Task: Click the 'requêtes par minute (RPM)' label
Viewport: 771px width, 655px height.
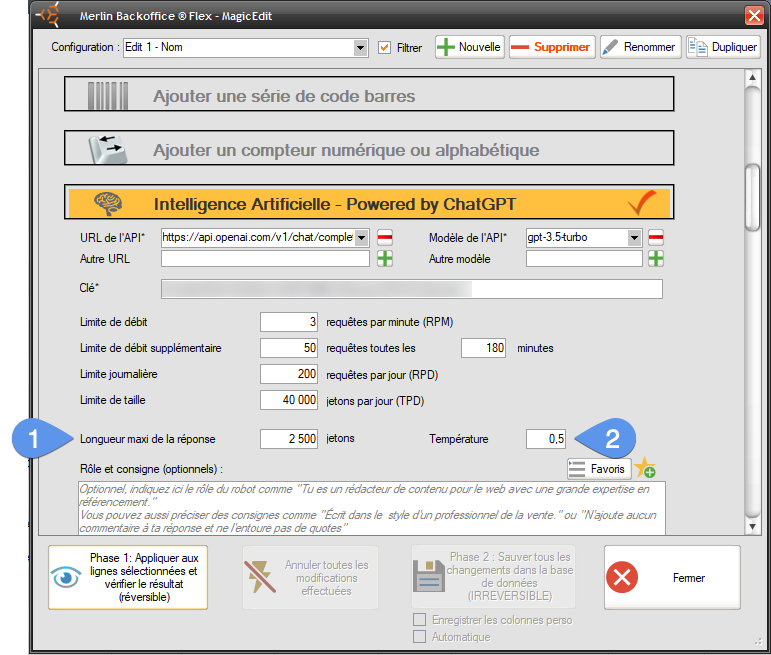Action: coord(389,322)
